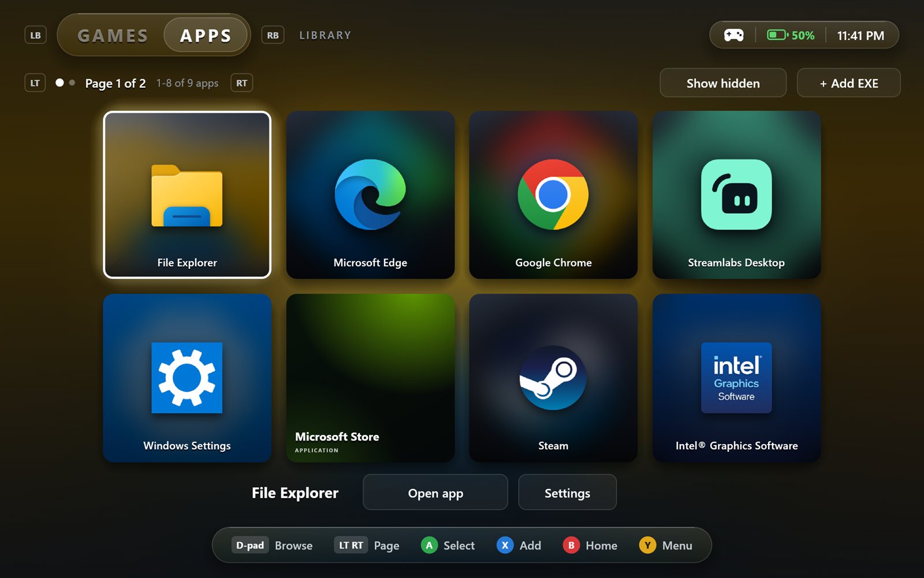The height and width of the screenshot is (578, 924).
Task: Jump to second page indicator dot
Action: [72, 83]
